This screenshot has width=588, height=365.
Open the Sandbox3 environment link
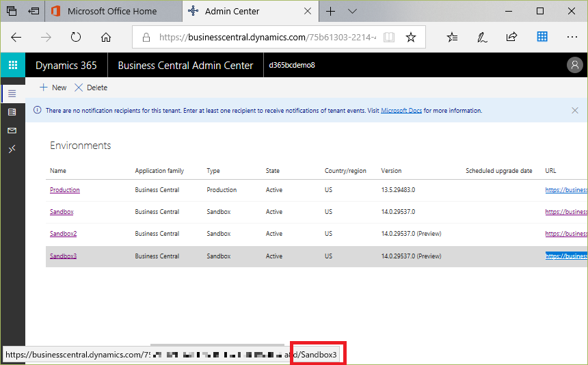click(64, 256)
